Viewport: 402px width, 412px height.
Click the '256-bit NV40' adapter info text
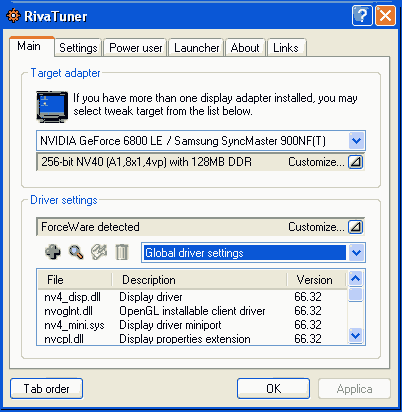147,162
